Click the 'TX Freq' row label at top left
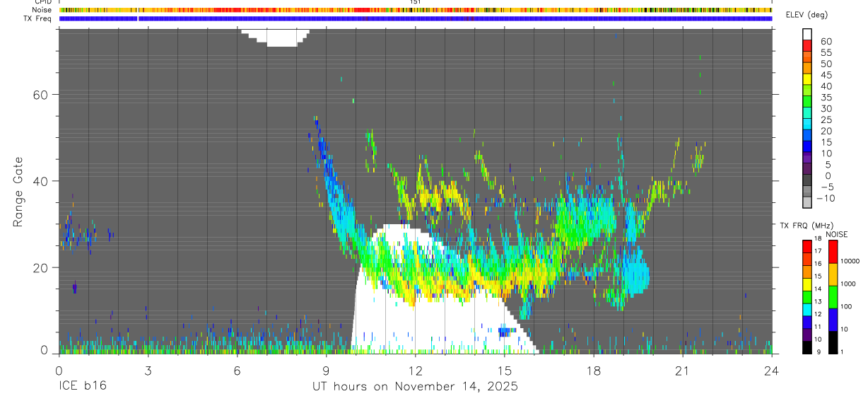 coord(38,18)
